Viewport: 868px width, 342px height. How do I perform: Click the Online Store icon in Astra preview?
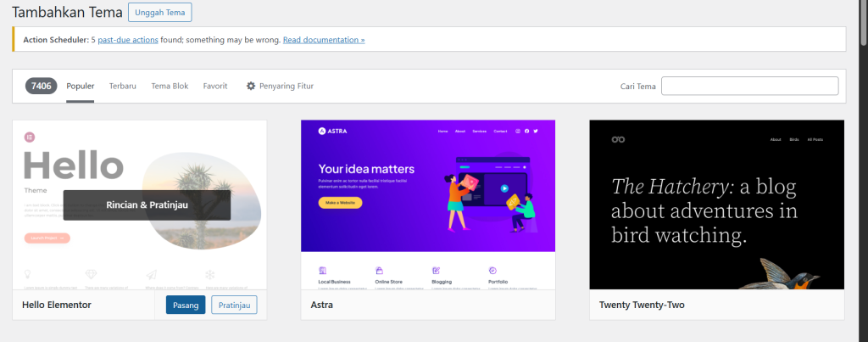coord(379,270)
